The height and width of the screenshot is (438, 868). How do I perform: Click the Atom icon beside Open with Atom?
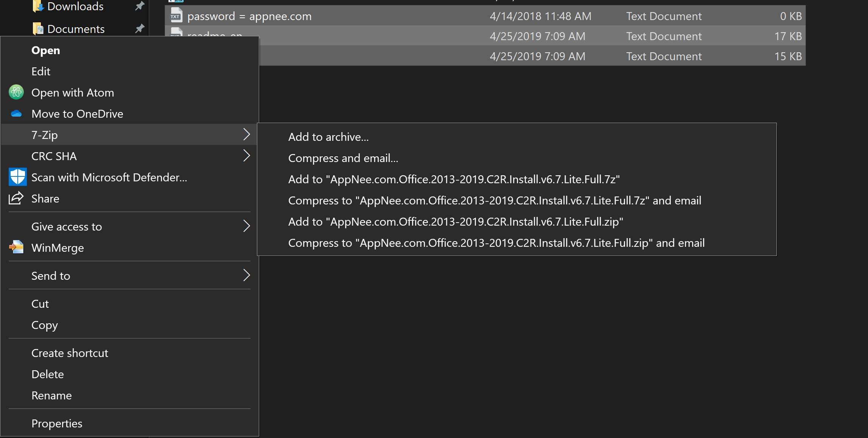click(x=16, y=92)
